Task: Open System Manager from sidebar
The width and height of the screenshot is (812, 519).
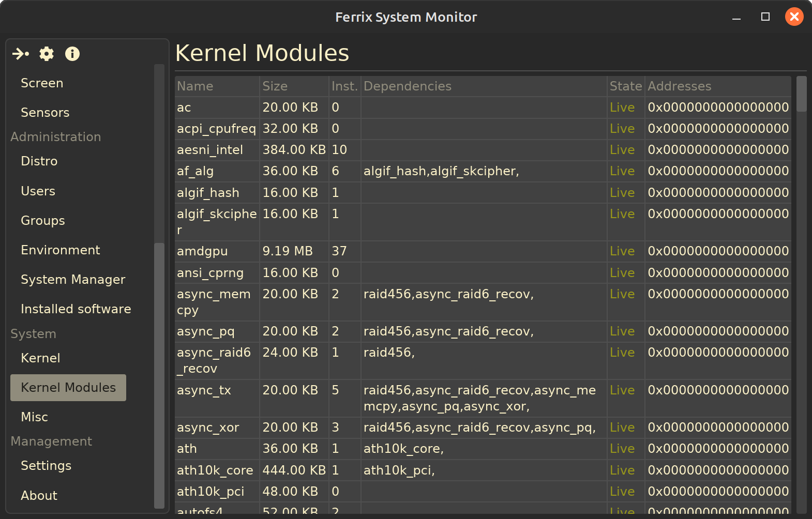Action: click(73, 280)
